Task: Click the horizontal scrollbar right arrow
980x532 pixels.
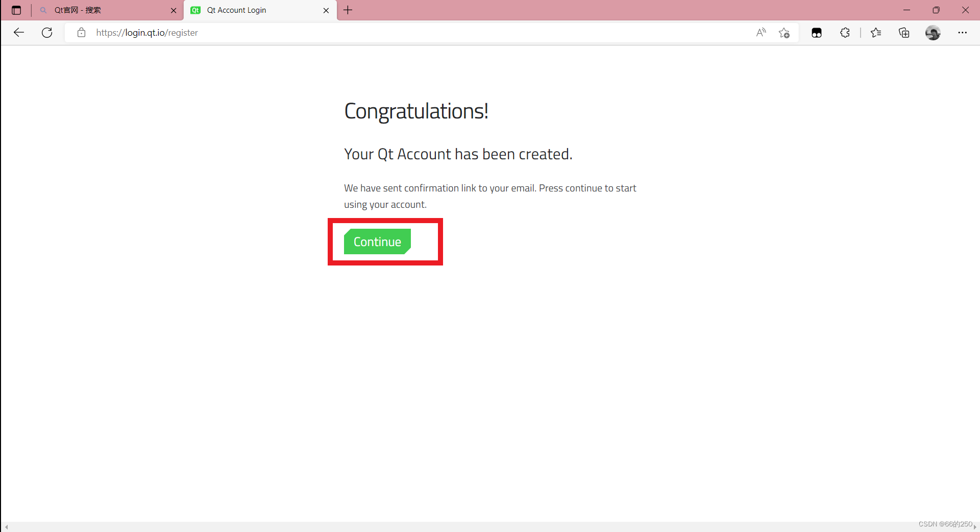Action: (974, 527)
